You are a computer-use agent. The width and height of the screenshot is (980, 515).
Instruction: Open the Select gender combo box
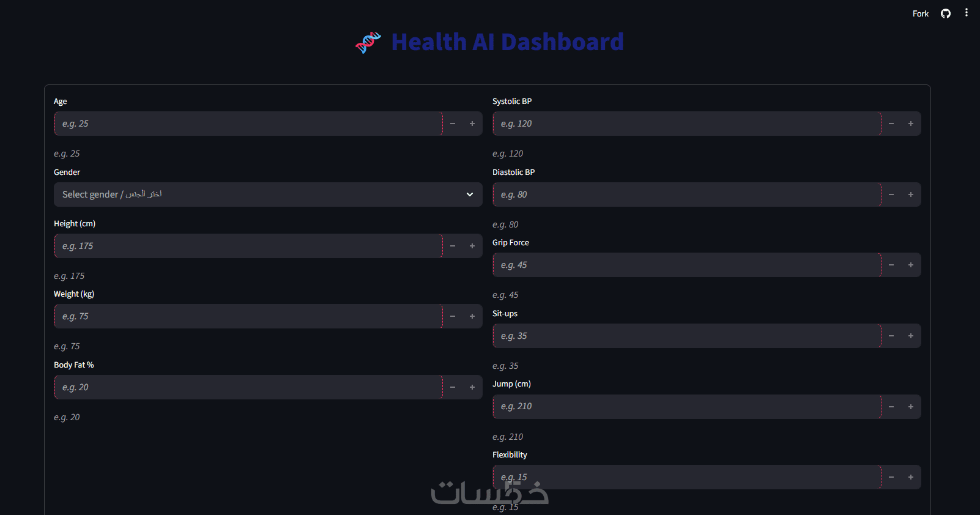click(x=257, y=195)
